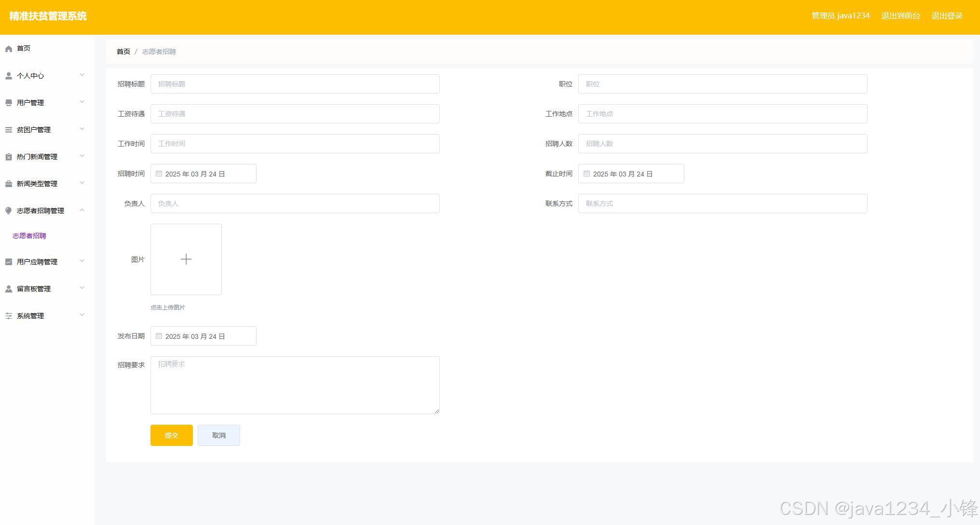Open the 首页 breadcrumb link
This screenshot has width=980, height=525.
pyautogui.click(x=123, y=52)
